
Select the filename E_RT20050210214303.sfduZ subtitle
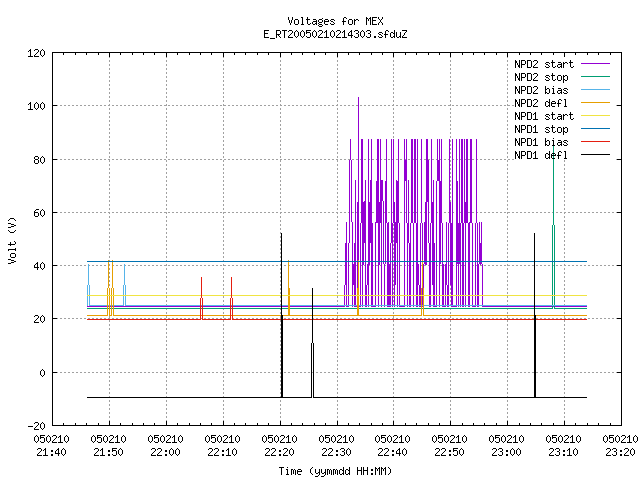(335, 34)
